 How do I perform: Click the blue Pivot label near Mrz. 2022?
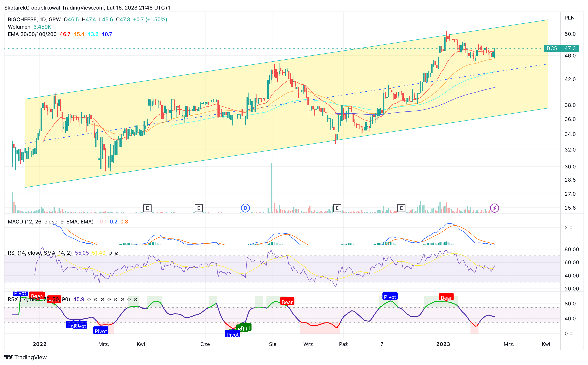tap(101, 331)
